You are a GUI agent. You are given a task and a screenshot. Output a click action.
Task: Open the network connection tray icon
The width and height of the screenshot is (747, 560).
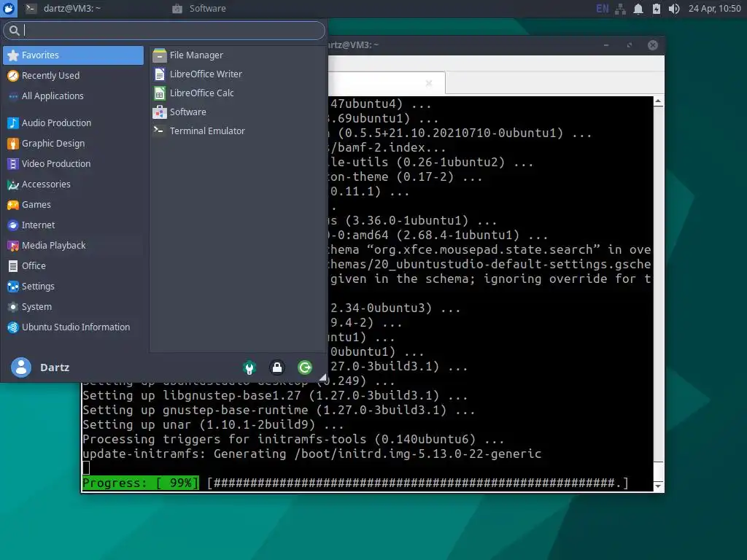coord(620,9)
